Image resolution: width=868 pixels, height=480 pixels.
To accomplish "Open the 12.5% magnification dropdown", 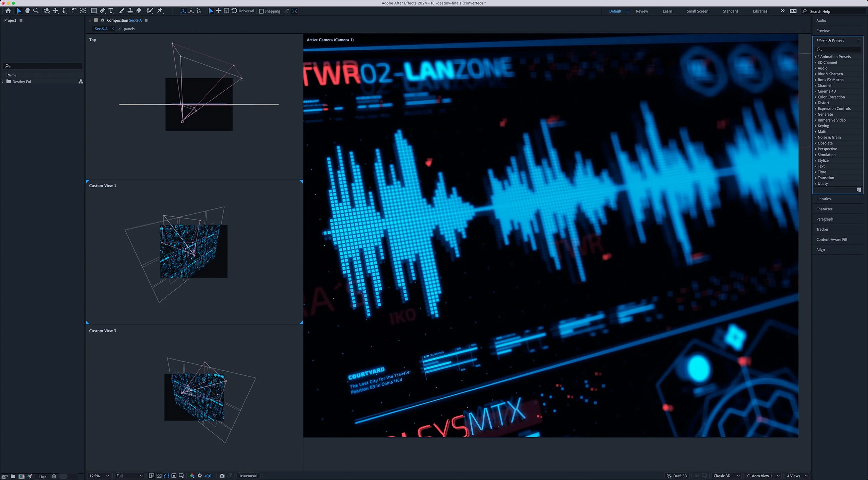I will 99,476.
